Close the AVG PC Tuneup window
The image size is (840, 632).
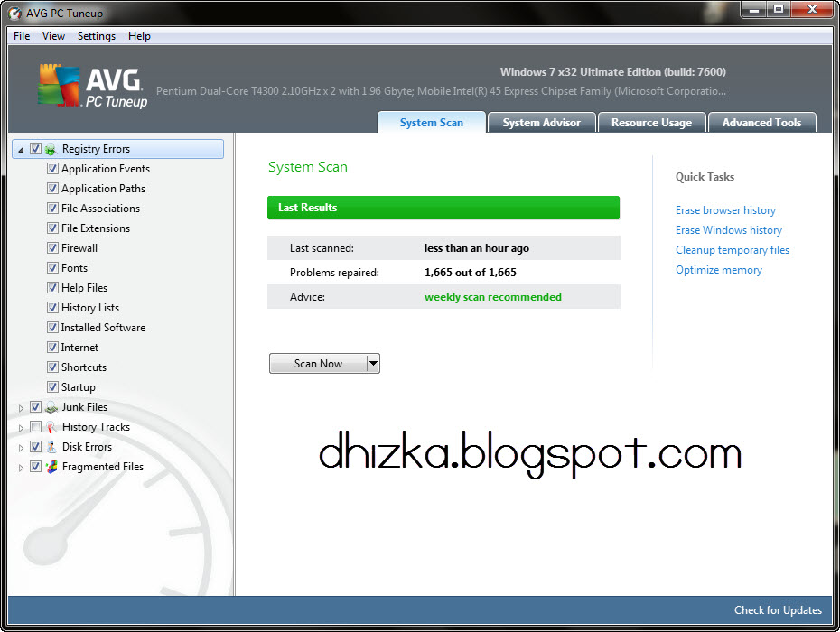point(812,9)
